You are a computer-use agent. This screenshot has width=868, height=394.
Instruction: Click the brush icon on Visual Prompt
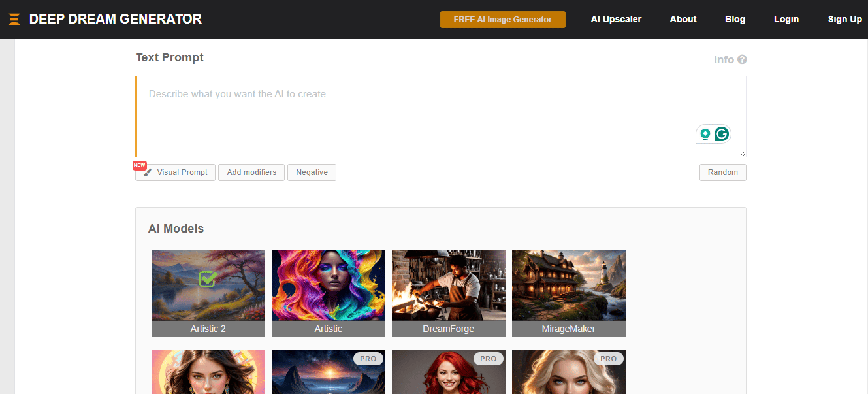[148, 172]
